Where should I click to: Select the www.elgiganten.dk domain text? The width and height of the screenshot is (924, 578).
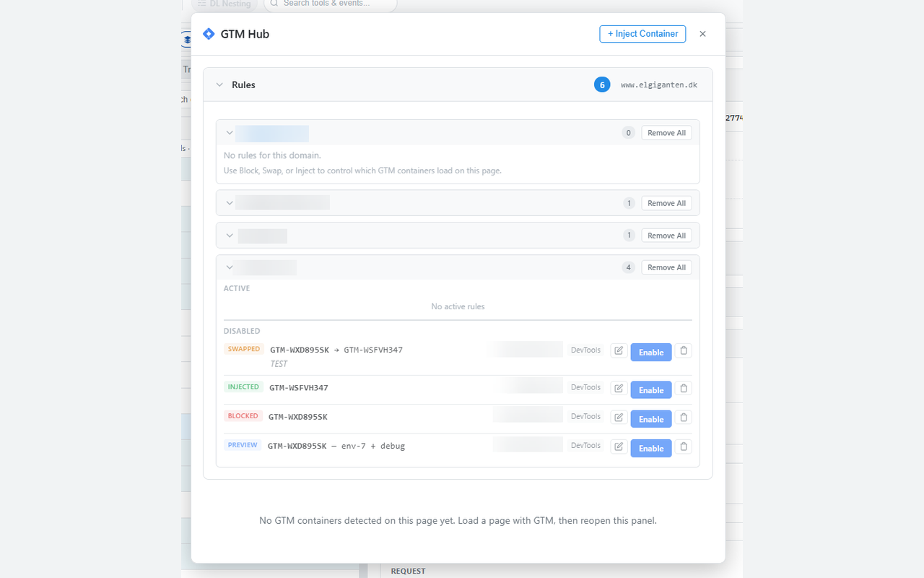point(659,85)
